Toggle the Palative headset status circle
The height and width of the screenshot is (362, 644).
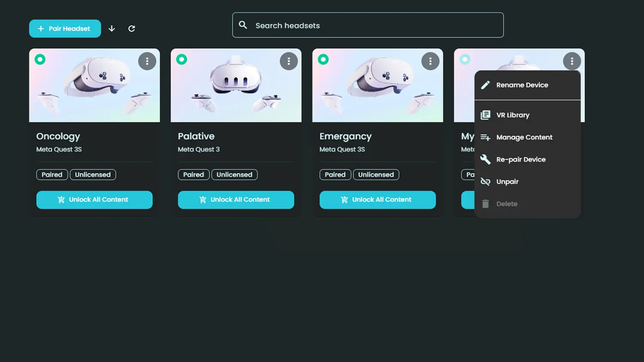pyautogui.click(x=182, y=60)
